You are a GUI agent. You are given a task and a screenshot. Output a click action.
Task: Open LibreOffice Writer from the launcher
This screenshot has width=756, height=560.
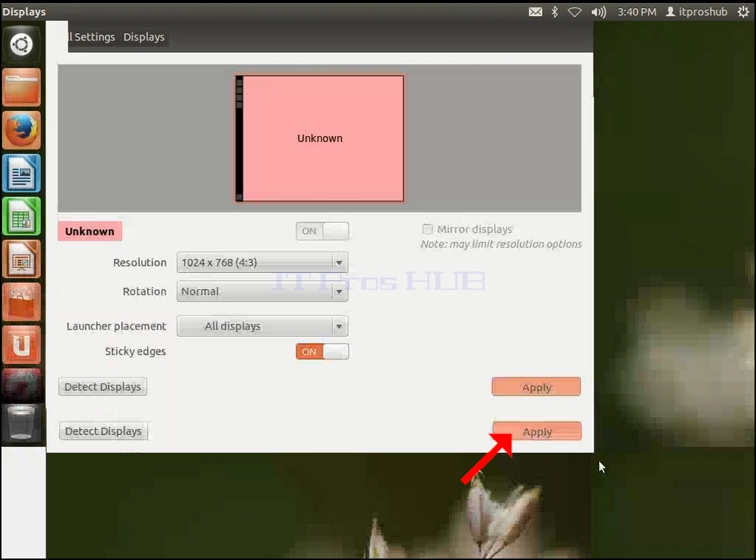coord(21,173)
